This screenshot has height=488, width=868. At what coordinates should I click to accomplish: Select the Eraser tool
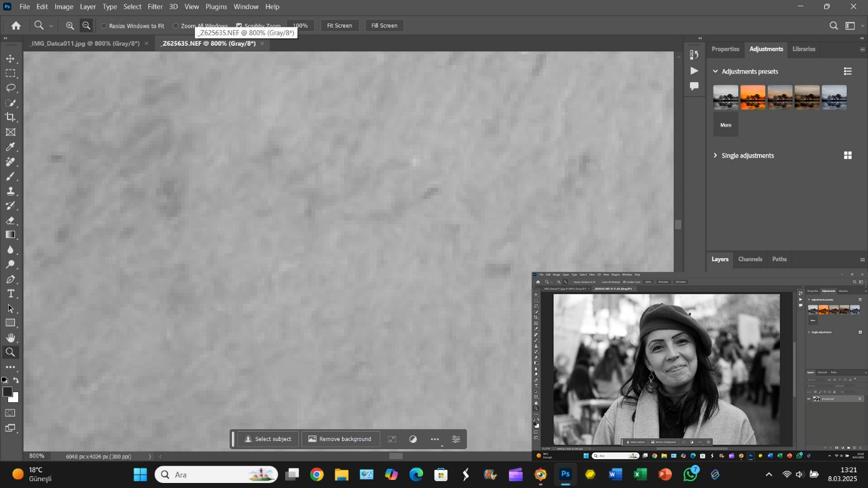point(11,221)
